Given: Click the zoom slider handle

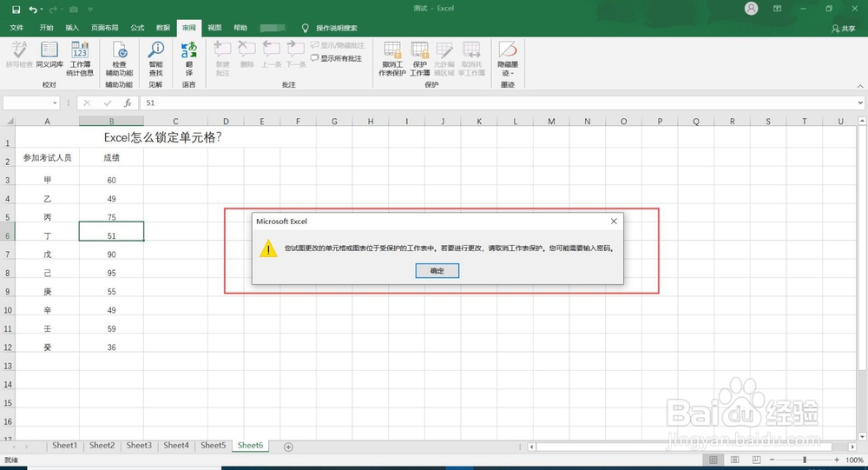Looking at the screenshot, I should tap(805, 460).
